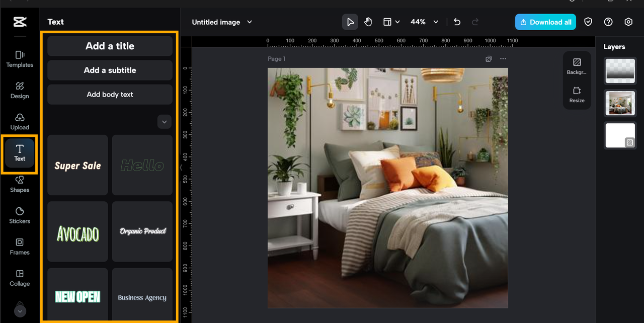The height and width of the screenshot is (323, 644).
Task: Select the pointer select tool
Action: coord(350,22)
